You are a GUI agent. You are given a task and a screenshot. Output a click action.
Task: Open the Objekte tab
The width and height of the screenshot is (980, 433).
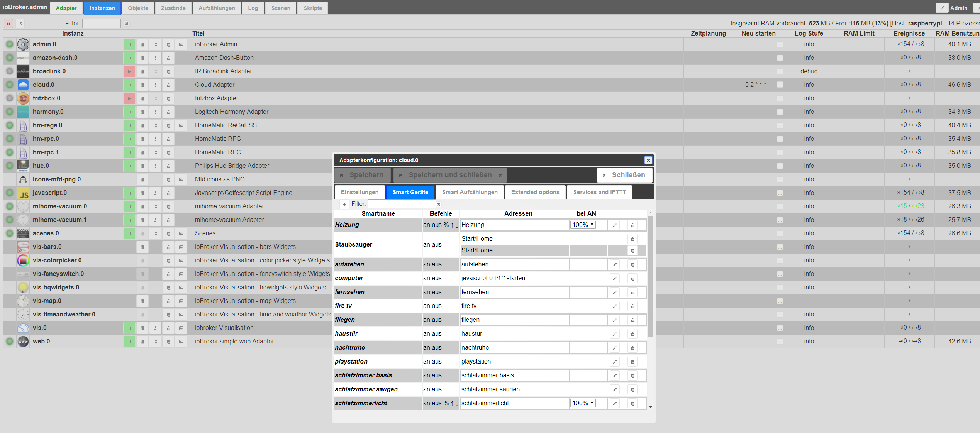138,8
